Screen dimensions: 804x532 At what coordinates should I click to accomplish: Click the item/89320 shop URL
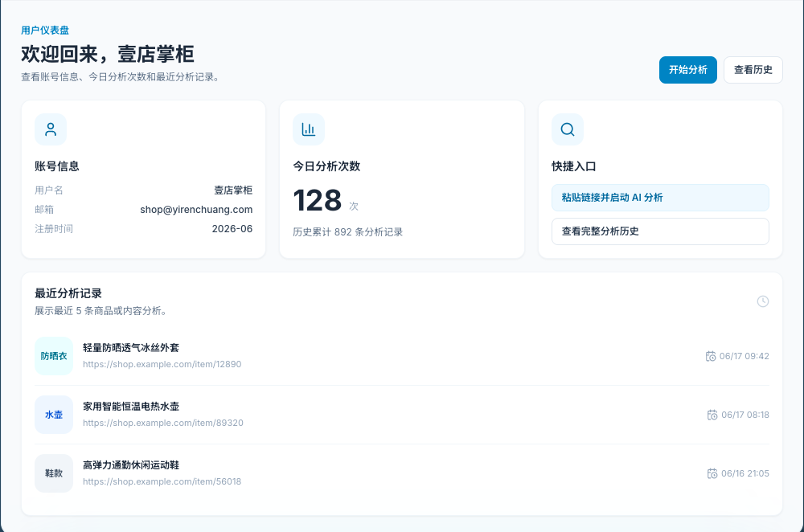(163, 423)
